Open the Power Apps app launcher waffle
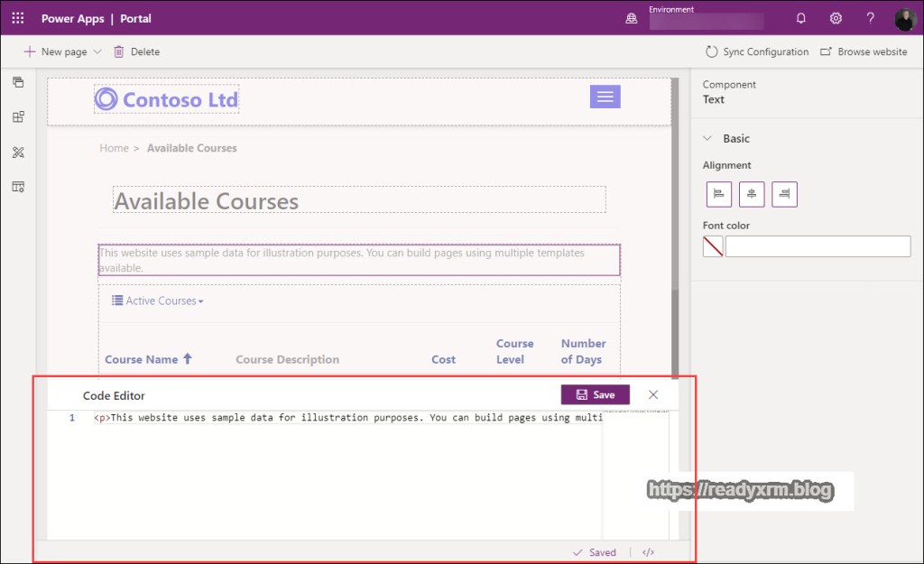Screen dimensions: 924x564 click(x=18, y=18)
